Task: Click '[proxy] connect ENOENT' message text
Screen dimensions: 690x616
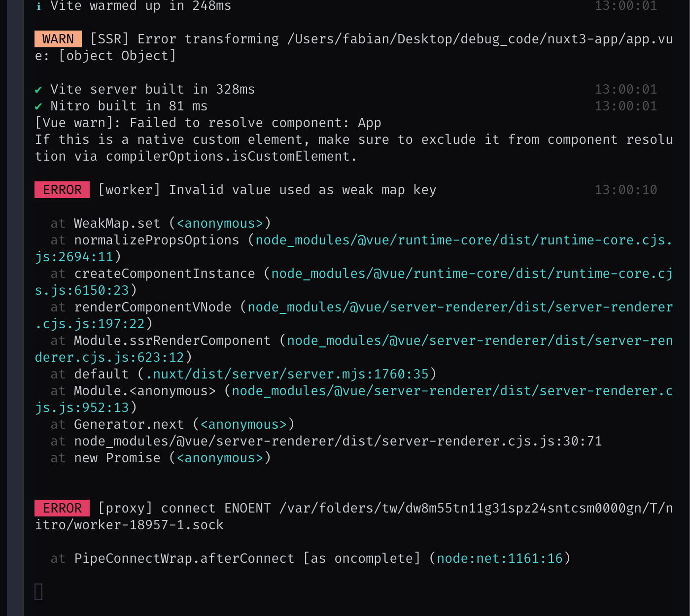Action: pos(184,508)
